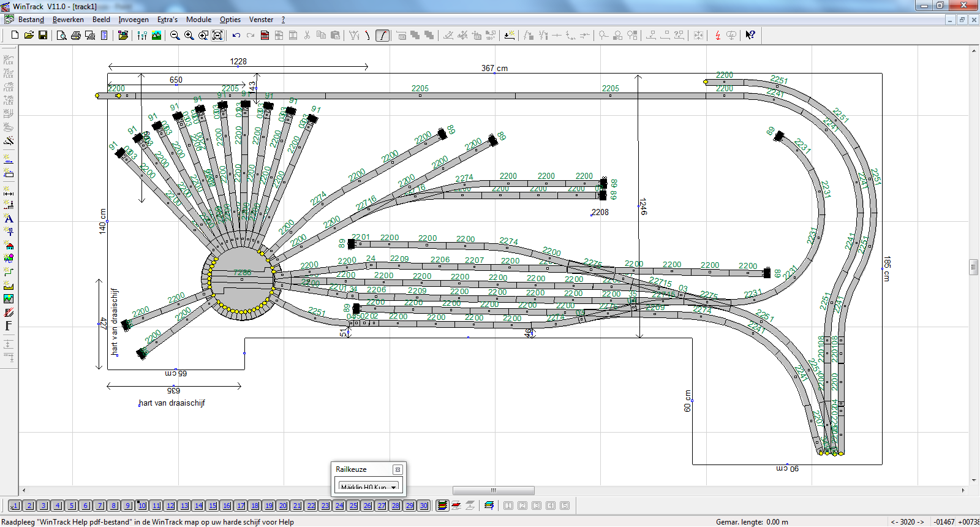Click the '1246' vertical dimension label
This screenshot has height=527, width=980.
point(643,207)
